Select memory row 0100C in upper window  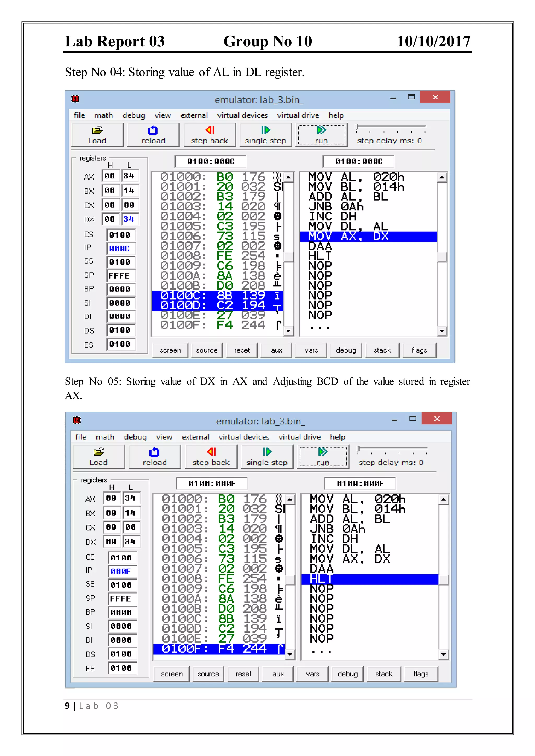click(x=217, y=296)
